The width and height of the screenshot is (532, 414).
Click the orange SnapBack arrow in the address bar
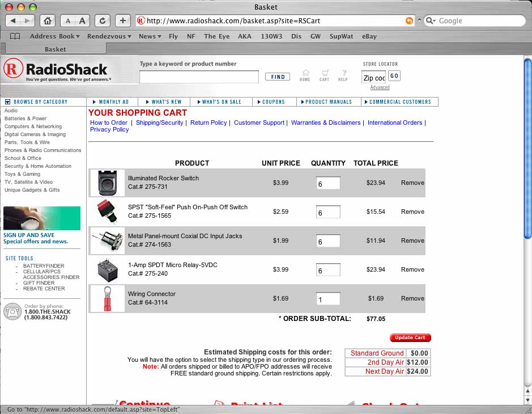coord(409,21)
